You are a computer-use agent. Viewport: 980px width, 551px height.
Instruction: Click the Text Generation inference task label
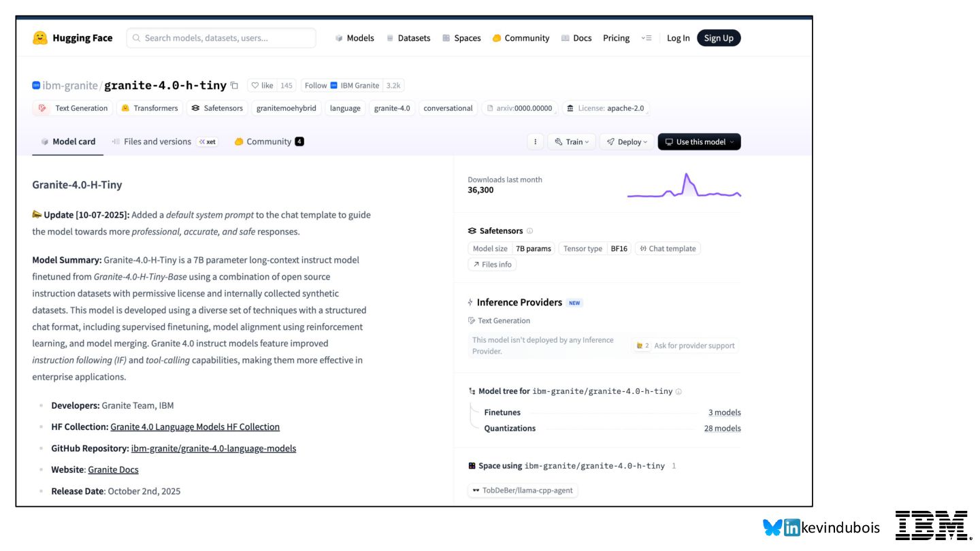pyautogui.click(x=499, y=320)
